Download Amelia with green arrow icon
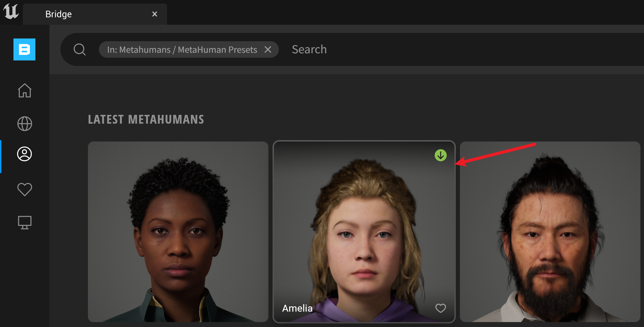 [440, 156]
